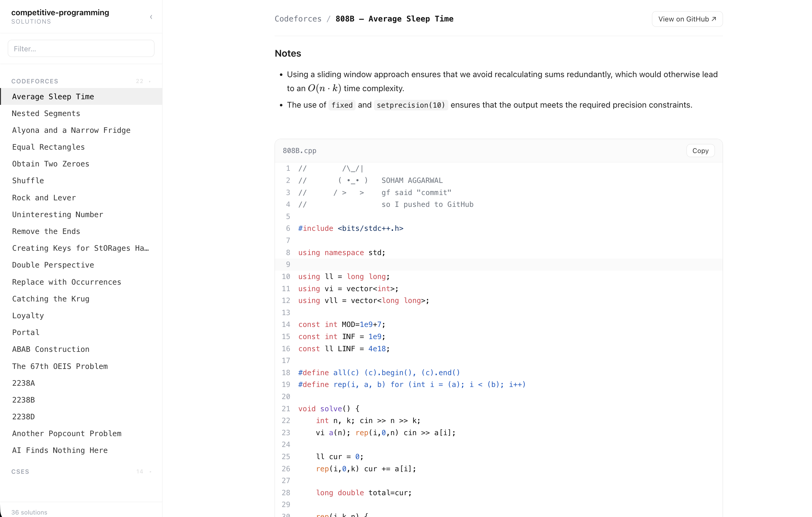The image size is (812, 517).
Task: Click the '#define all(c)' macro line
Action: tap(379, 373)
